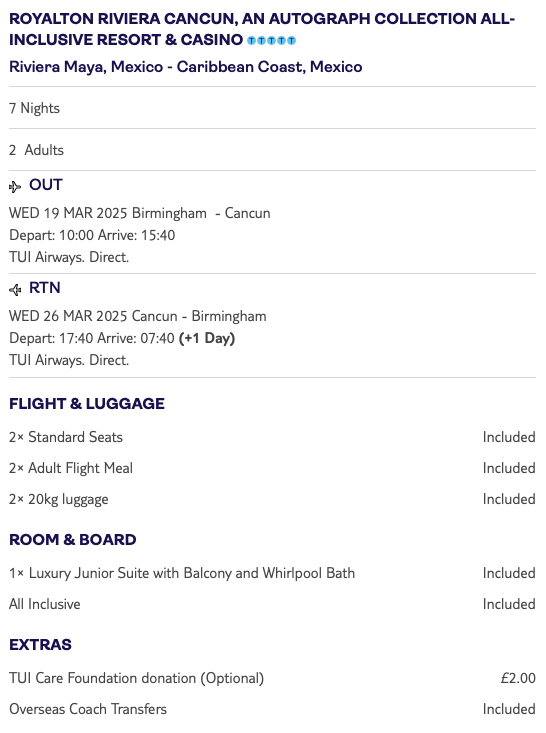Click Luxury Junior Suite with Balcony row

[272, 573]
